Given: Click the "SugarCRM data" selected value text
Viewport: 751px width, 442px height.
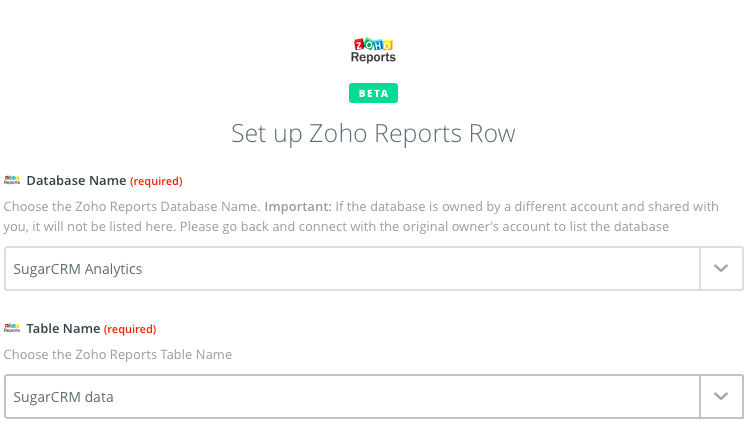Looking at the screenshot, I should pos(63,397).
